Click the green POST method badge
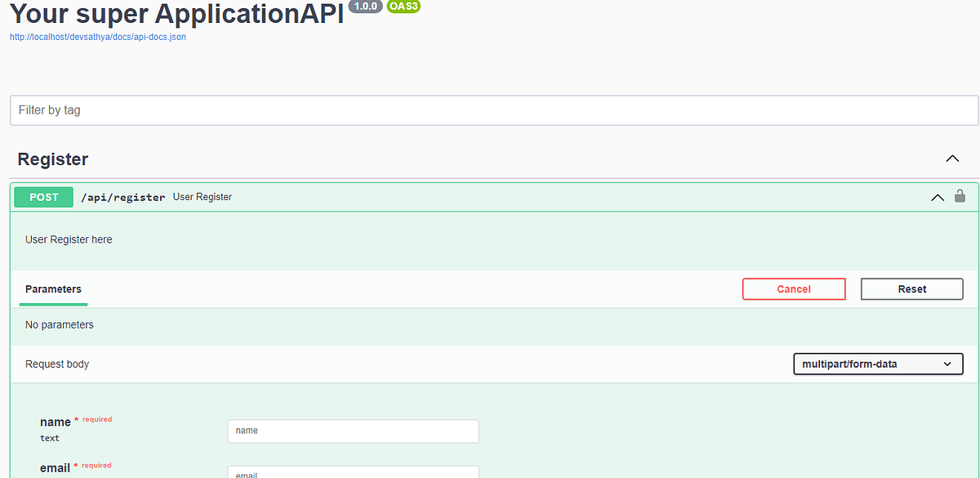 click(x=42, y=197)
